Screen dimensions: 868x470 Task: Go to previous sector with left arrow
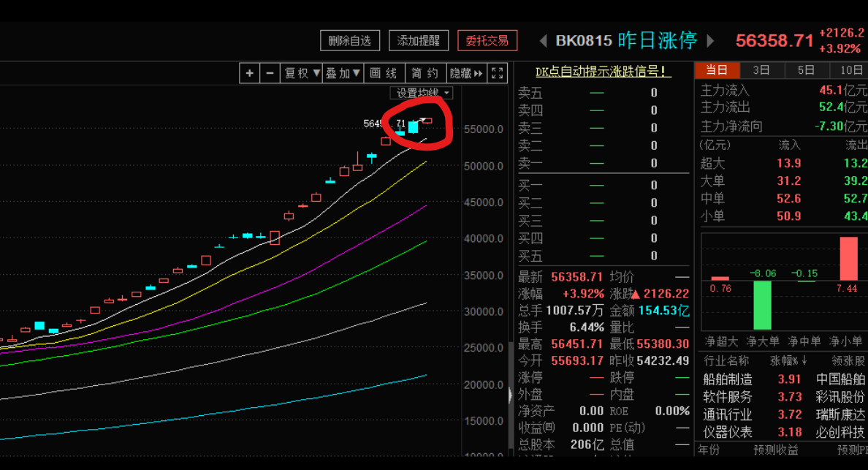(543, 41)
